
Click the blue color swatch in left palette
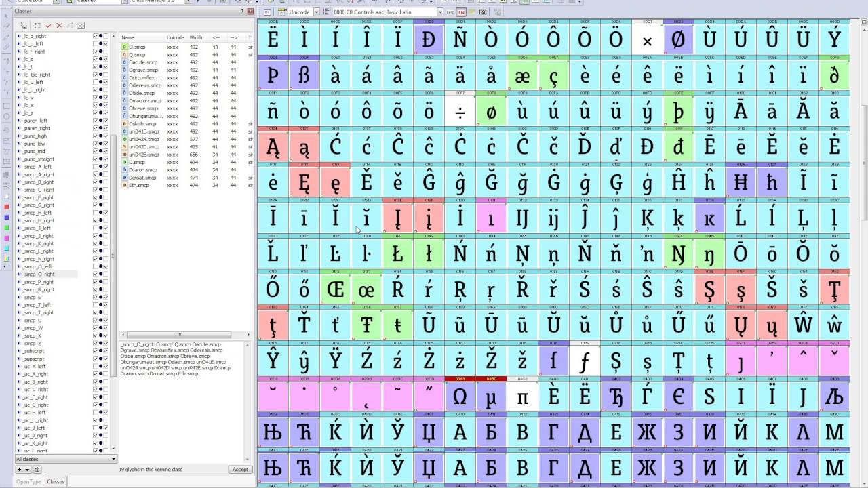(7, 217)
